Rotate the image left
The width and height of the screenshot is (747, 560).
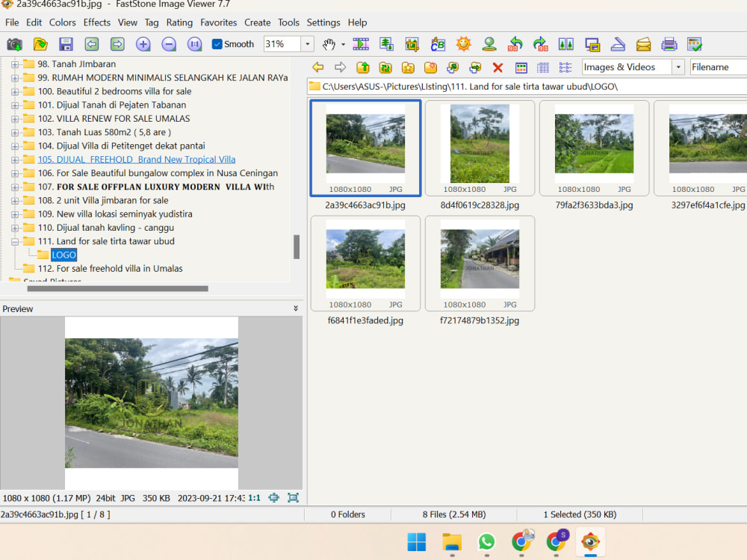coord(515,44)
